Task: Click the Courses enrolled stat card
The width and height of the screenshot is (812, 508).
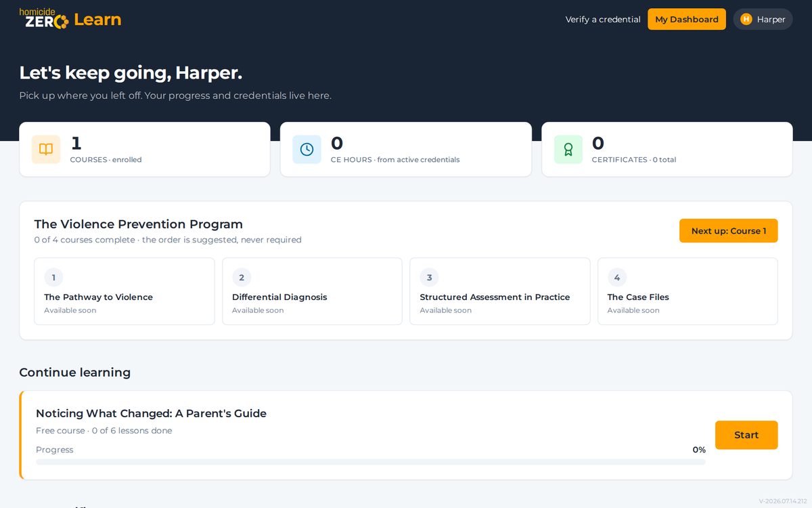Action: coord(145,150)
